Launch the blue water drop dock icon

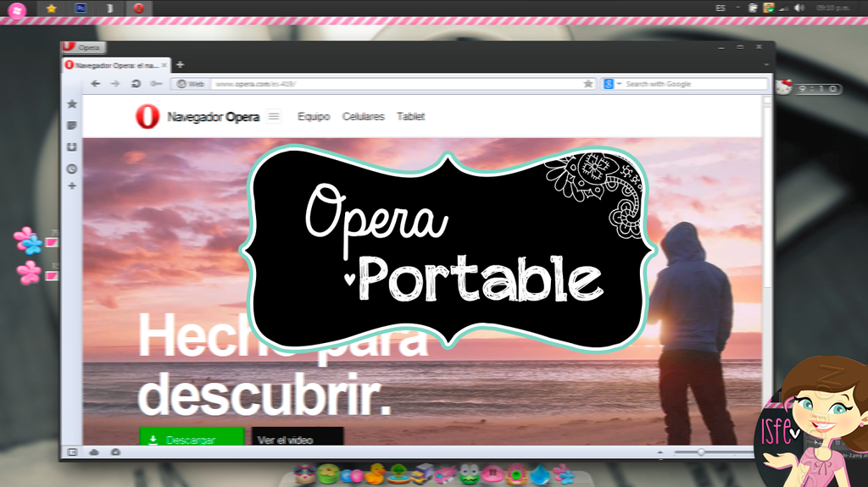[540, 475]
